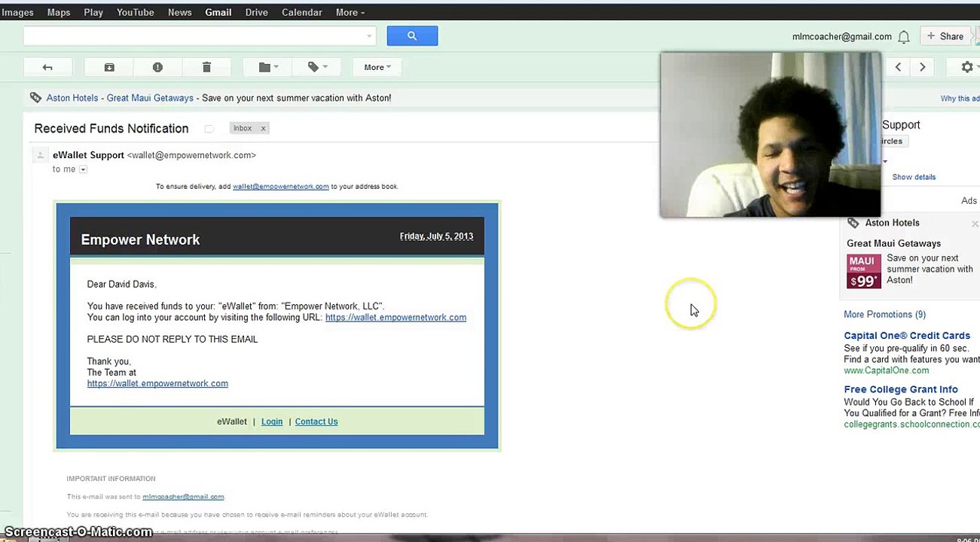The image size is (980, 542).
Task: Visit www.CapitalOne.com link
Action: tap(886, 370)
